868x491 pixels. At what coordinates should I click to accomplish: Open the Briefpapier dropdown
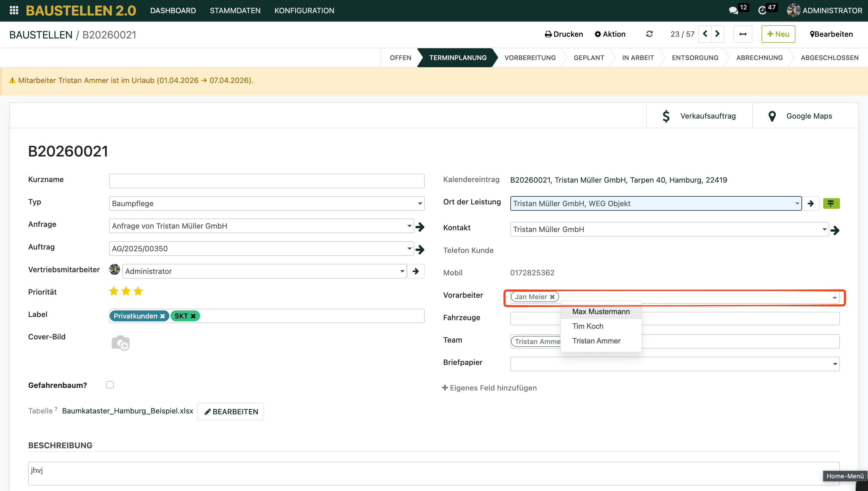click(x=835, y=364)
